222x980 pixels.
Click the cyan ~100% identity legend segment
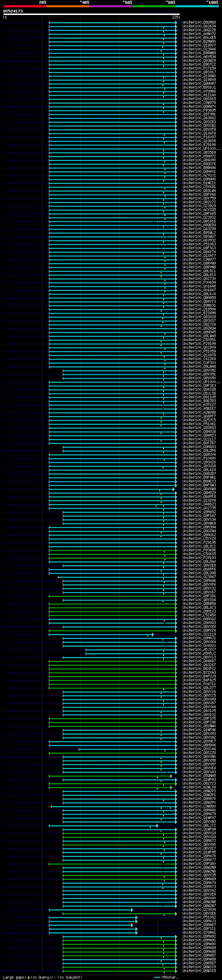(197, 6)
